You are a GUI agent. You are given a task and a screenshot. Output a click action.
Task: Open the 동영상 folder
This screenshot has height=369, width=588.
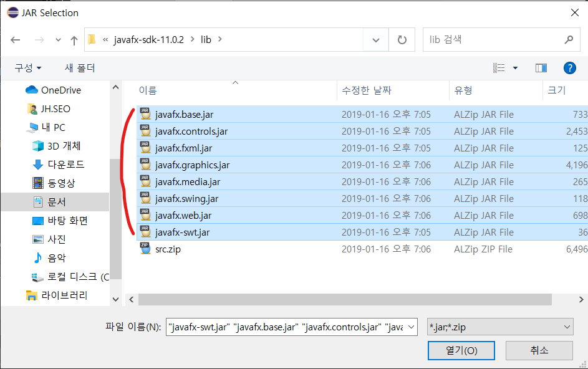[54, 183]
